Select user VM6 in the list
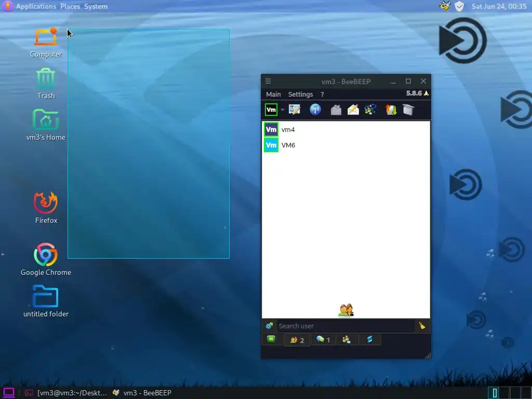532x399 pixels. click(345, 145)
